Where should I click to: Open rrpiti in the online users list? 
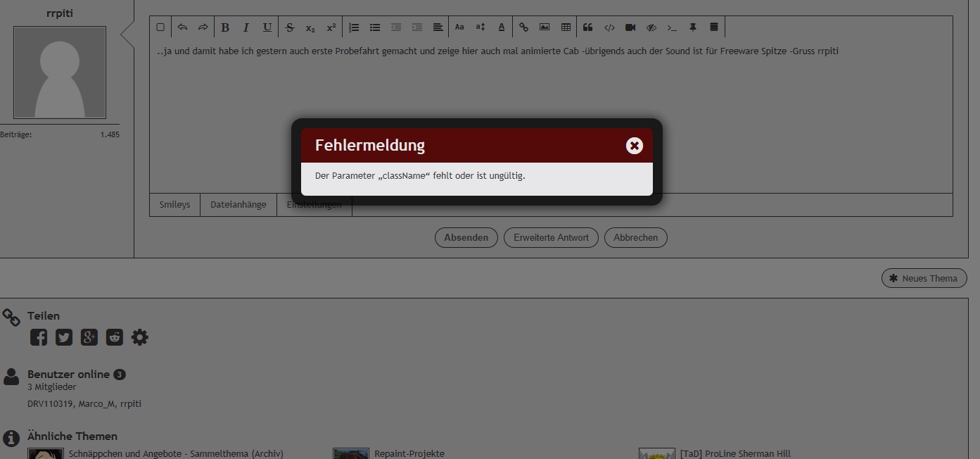tap(131, 404)
